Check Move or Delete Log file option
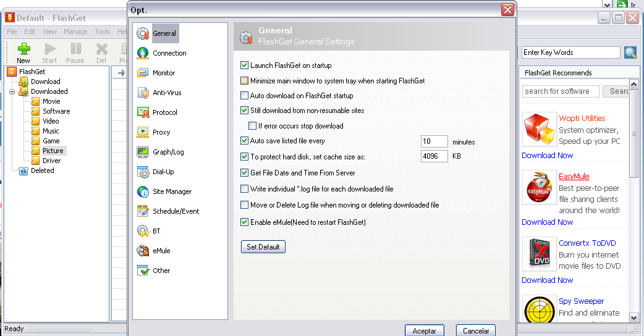Viewport: 644px width, 336px height. (244, 204)
